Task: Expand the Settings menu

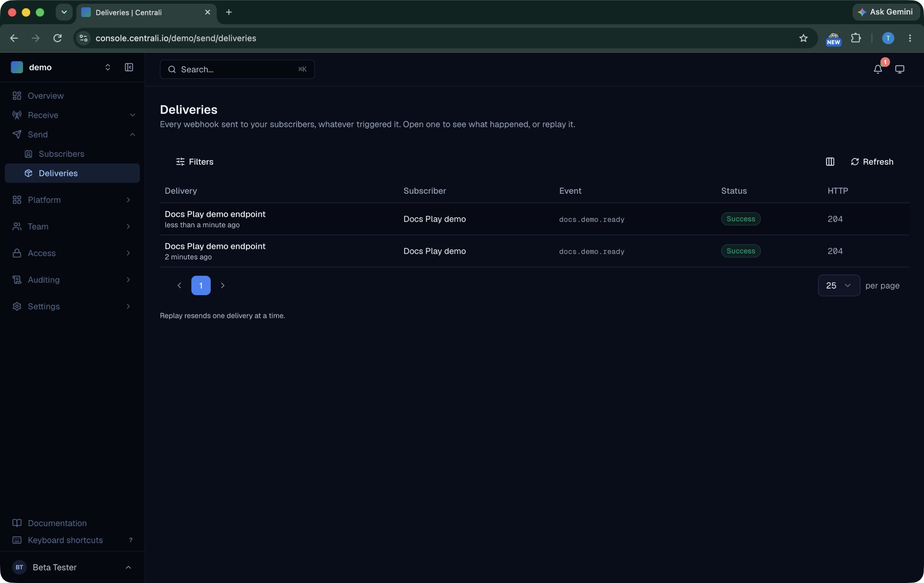Action: [72, 306]
